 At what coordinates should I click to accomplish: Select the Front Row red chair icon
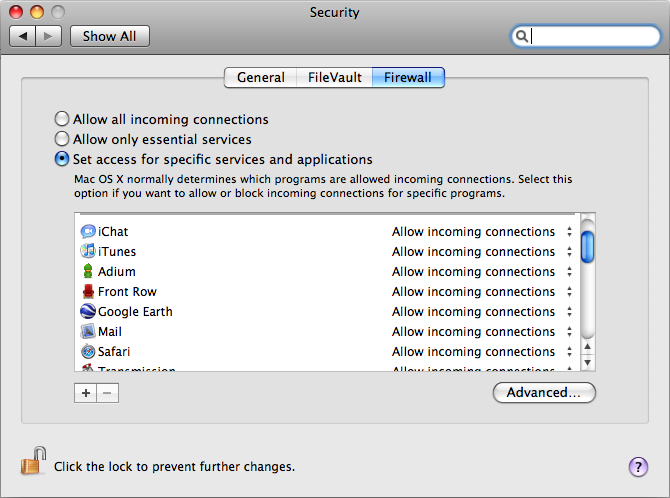pyautogui.click(x=88, y=291)
